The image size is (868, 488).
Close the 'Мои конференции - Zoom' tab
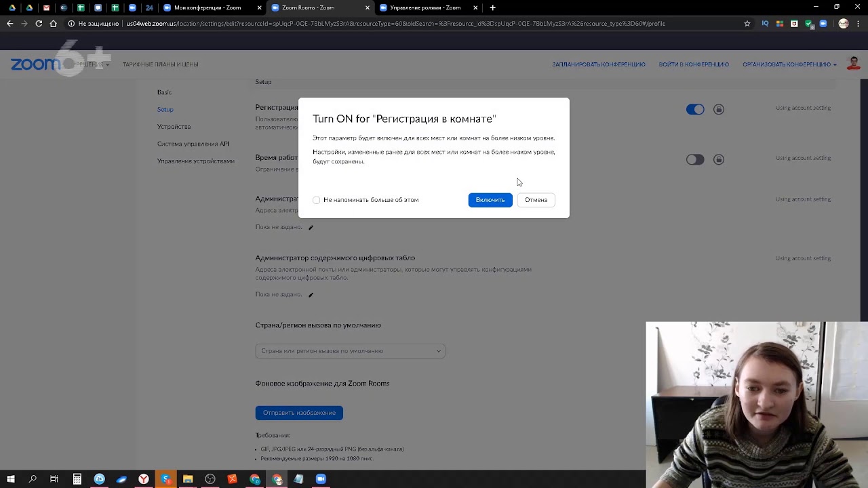(x=259, y=8)
